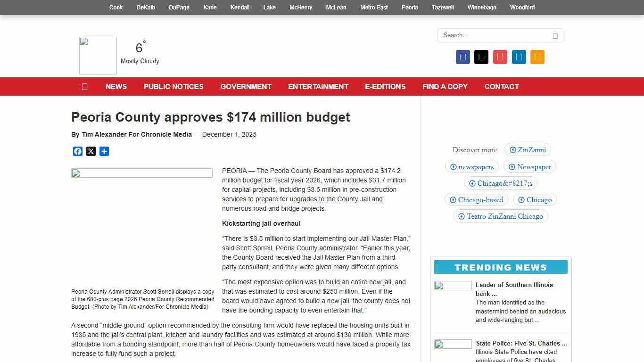Screen dimensions: 644x362
Task: Click inside the Search input field
Action: point(490,35)
